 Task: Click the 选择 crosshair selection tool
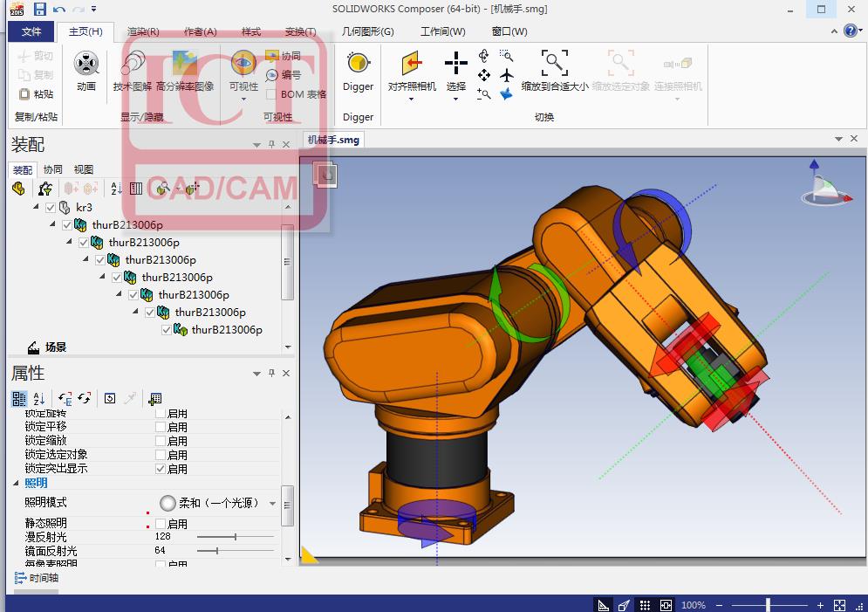click(x=455, y=64)
